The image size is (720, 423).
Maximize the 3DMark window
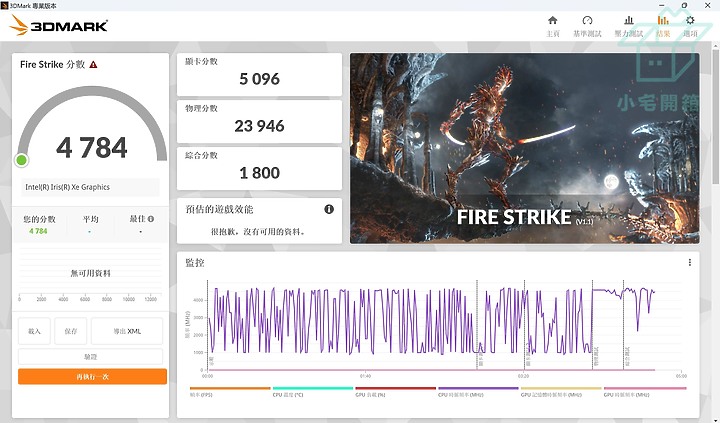(x=684, y=6)
